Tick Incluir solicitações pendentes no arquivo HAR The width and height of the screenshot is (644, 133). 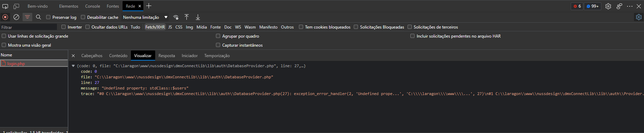click(x=412, y=36)
